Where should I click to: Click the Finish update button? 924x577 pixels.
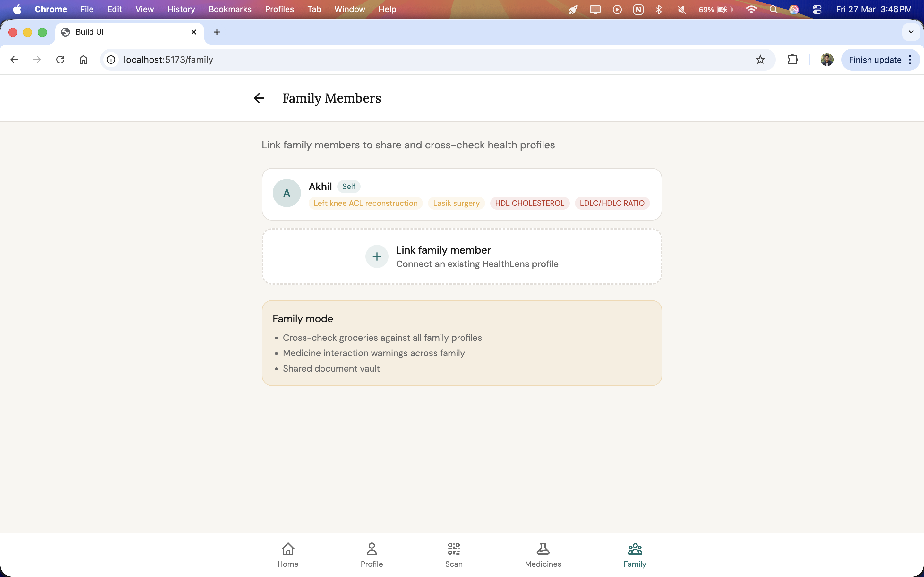[874, 60]
